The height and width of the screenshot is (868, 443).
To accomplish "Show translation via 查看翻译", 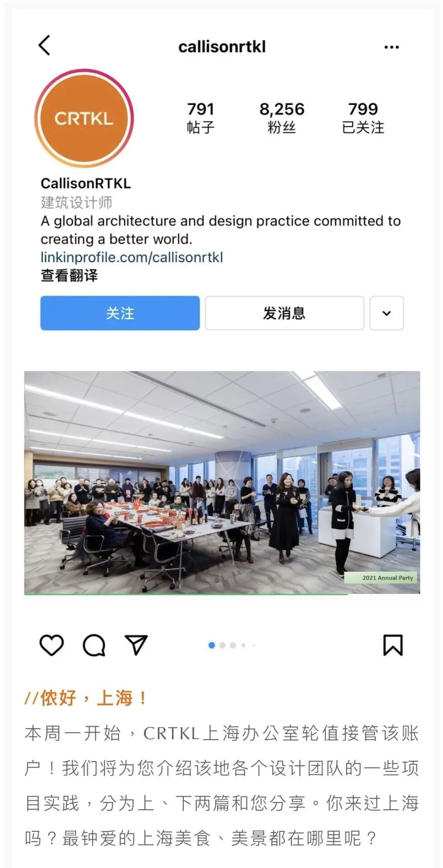I will click(x=69, y=275).
